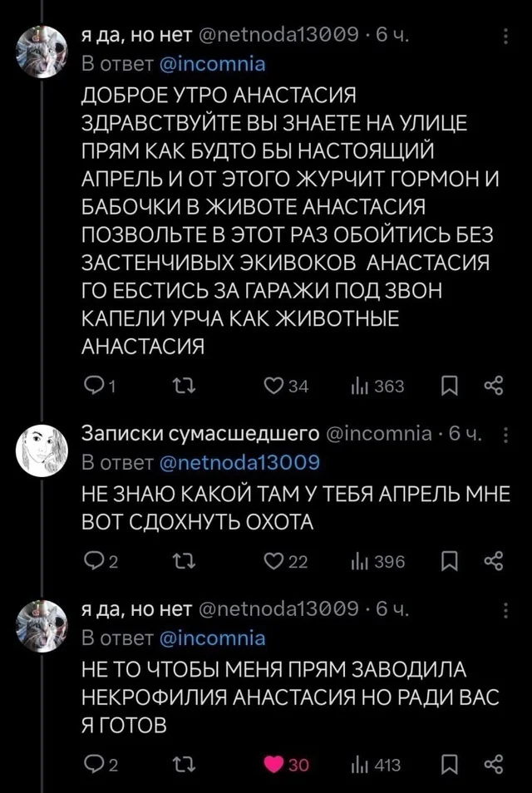Open more options for the first tweet
This screenshot has height=793, width=532.
coord(506,36)
